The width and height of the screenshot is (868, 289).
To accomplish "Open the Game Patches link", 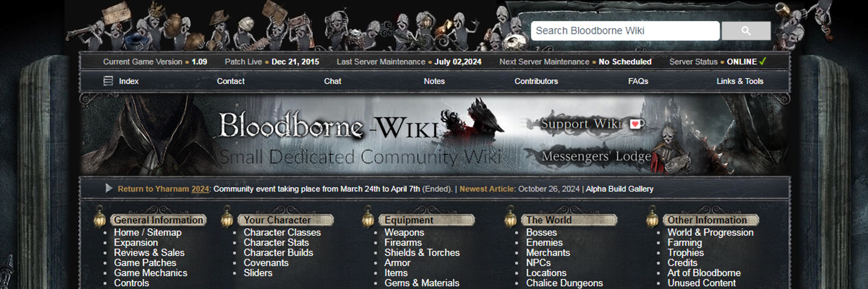I will click(145, 263).
